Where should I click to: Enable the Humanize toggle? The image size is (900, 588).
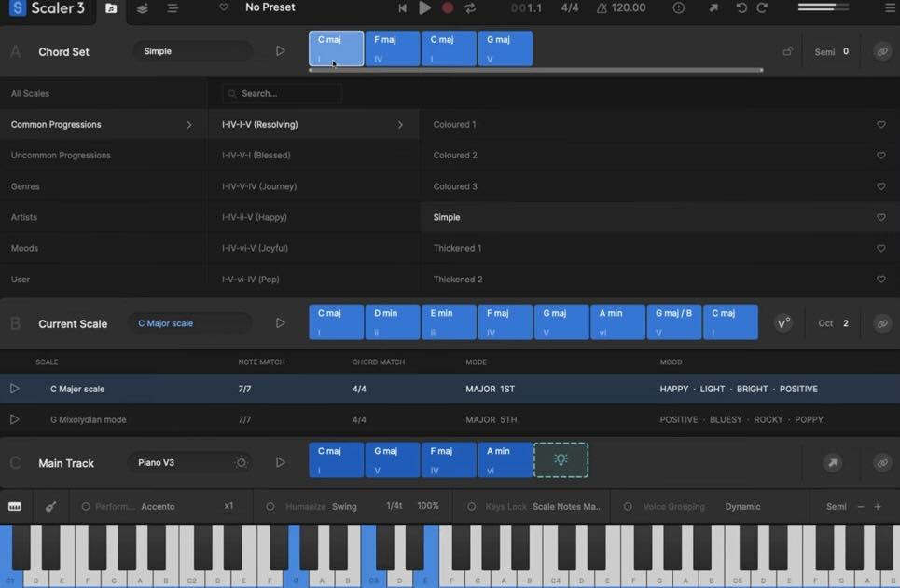[270, 507]
